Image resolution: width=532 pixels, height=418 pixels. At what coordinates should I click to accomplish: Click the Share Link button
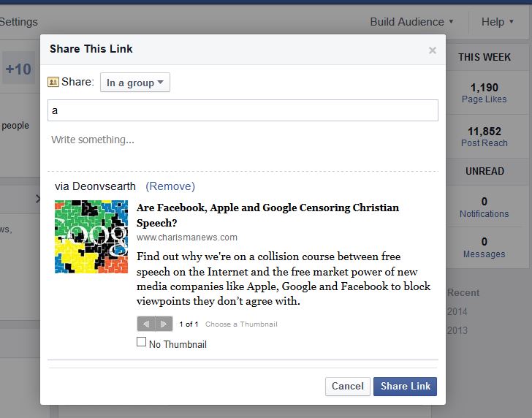pos(405,387)
